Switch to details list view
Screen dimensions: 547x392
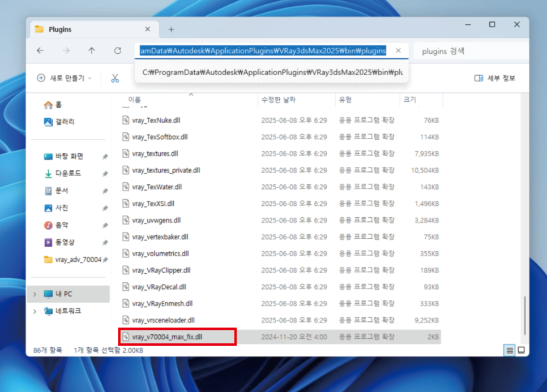(510, 350)
